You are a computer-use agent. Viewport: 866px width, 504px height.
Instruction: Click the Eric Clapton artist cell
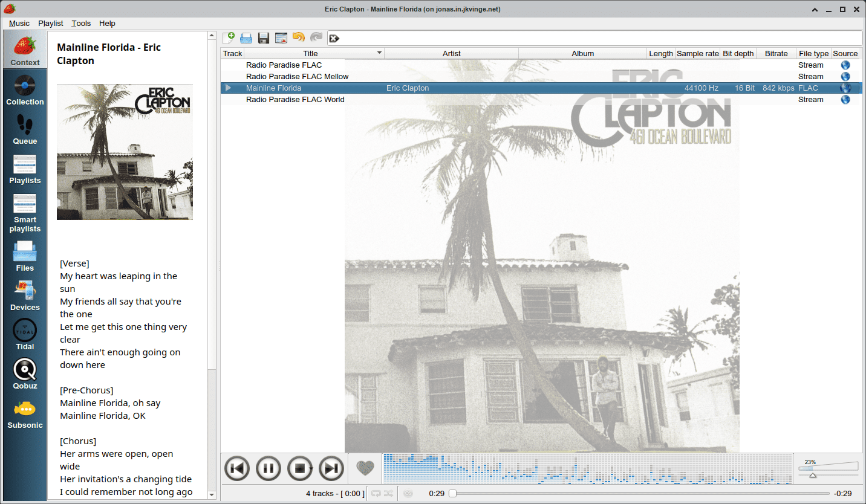pyautogui.click(x=408, y=88)
